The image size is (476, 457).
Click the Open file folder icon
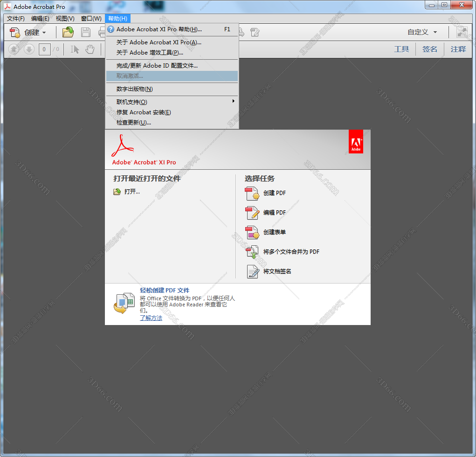click(x=68, y=32)
